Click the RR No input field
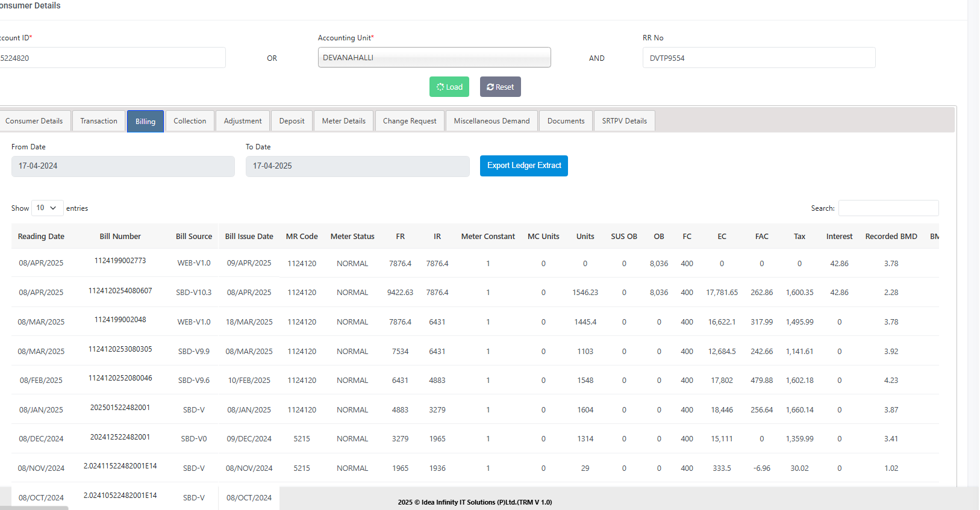The image size is (980, 510). [x=758, y=58]
